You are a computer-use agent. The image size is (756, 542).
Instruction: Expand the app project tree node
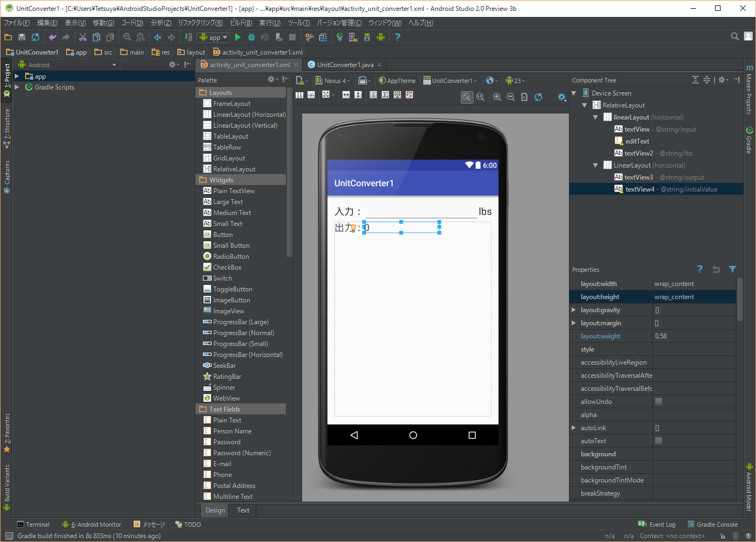coord(17,76)
